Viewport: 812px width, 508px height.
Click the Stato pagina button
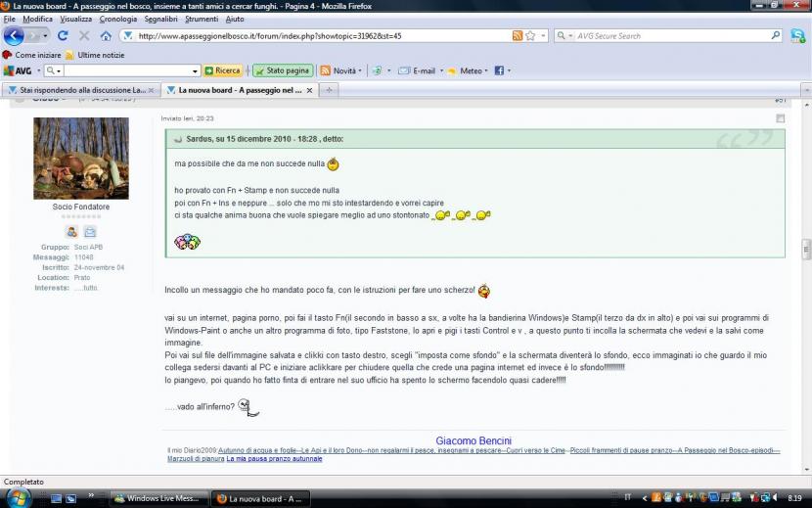(x=283, y=70)
